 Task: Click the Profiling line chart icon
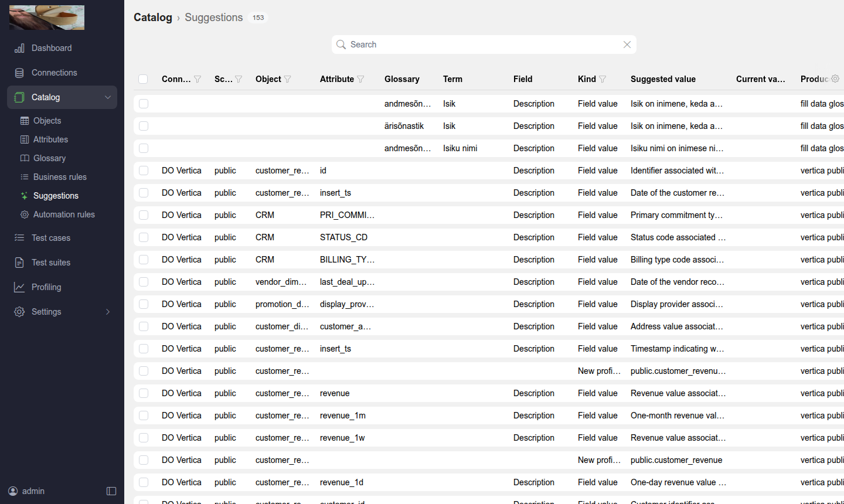tap(19, 287)
